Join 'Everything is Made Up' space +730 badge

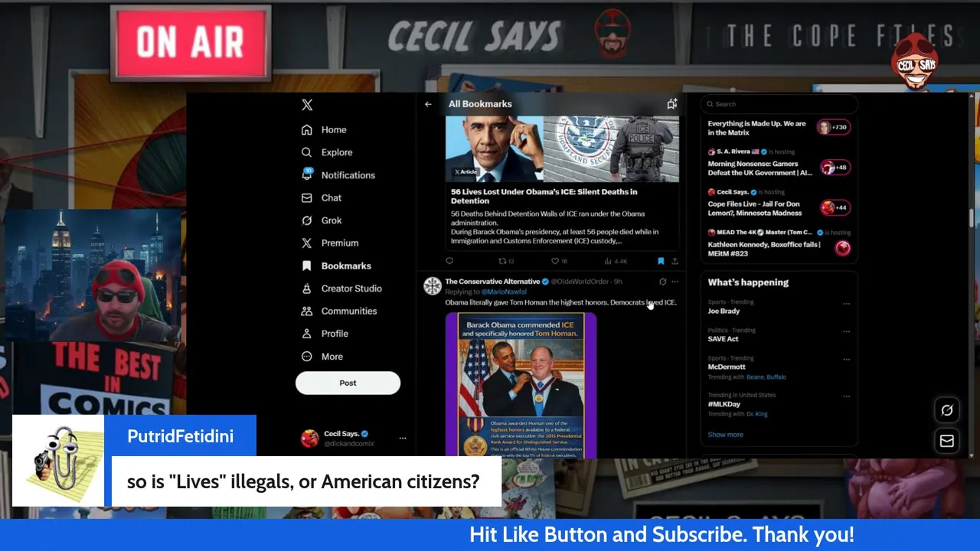pos(835,127)
